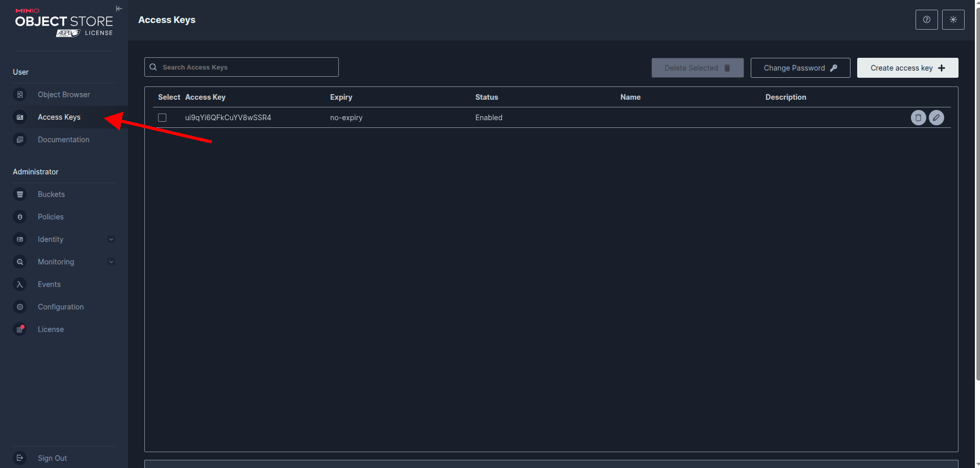Sign Out of the console
This screenshot has height=468, width=980.
(64, 458)
